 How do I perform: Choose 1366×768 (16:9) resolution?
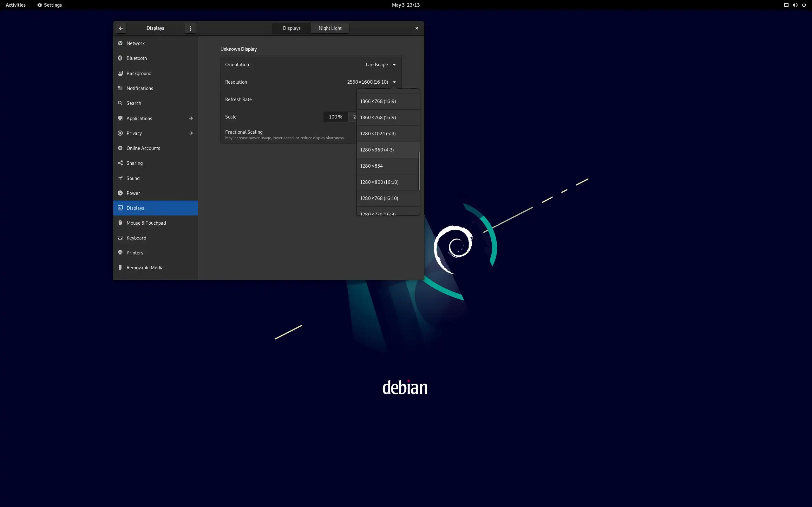pos(378,101)
